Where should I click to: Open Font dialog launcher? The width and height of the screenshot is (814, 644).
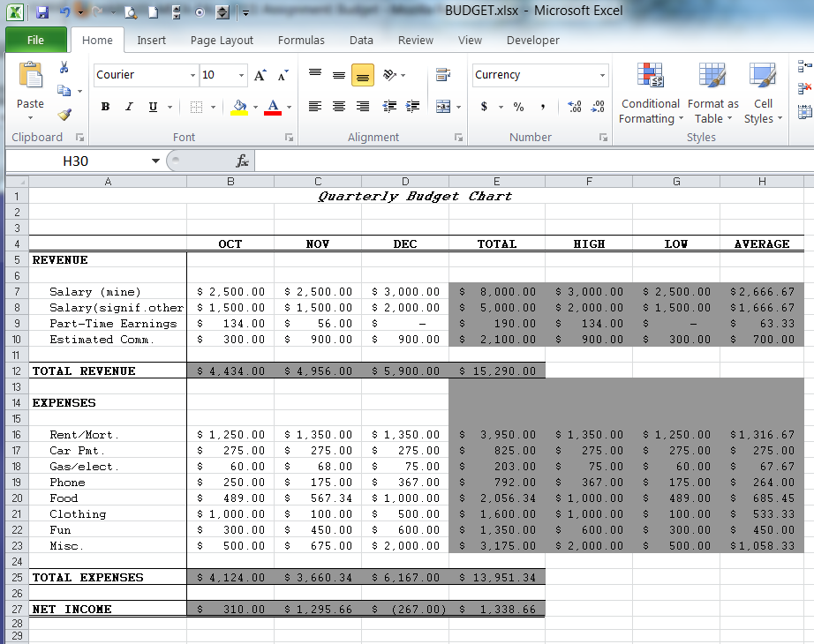tap(289, 138)
